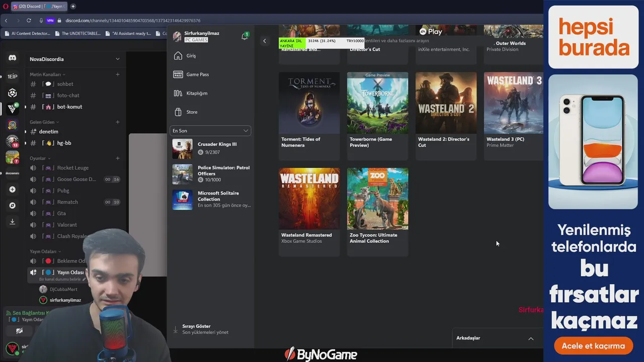644x362 pixels.
Task: Open The UNDETECTABLE bookmark
Action: (77, 34)
